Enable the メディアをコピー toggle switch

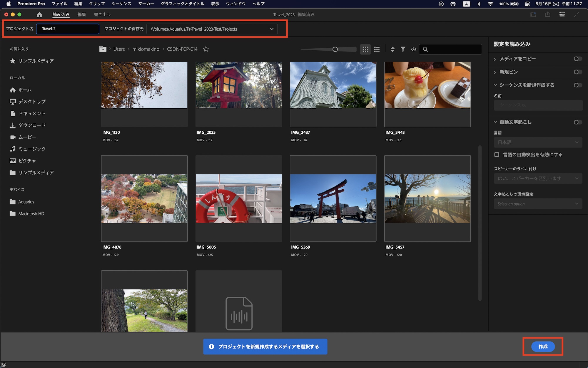(577, 59)
